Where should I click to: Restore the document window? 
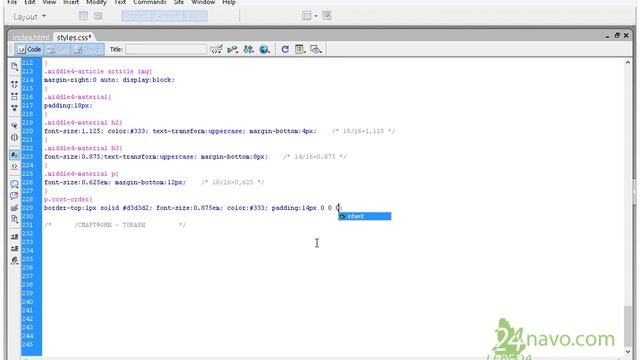click(x=617, y=36)
